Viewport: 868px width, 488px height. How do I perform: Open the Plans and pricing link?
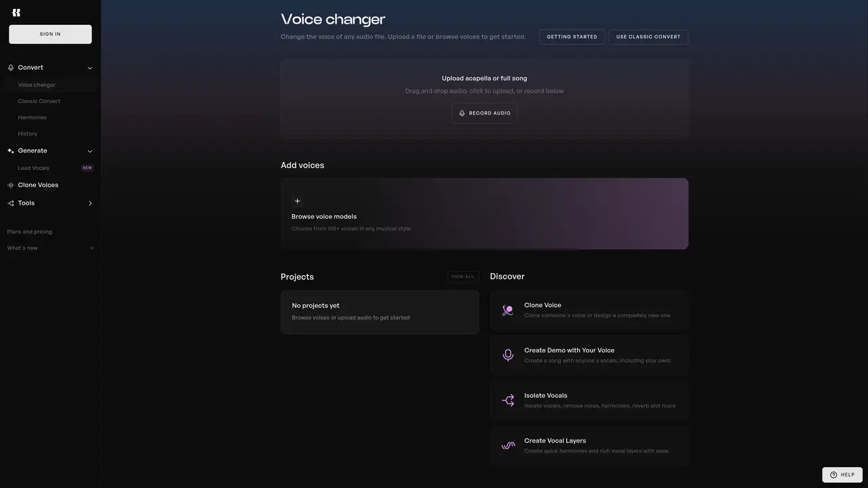tap(30, 232)
